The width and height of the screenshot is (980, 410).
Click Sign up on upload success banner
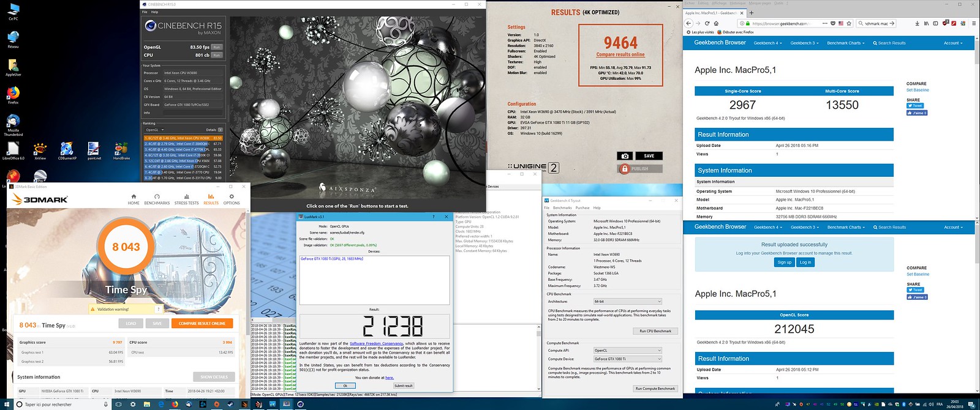click(785, 262)
